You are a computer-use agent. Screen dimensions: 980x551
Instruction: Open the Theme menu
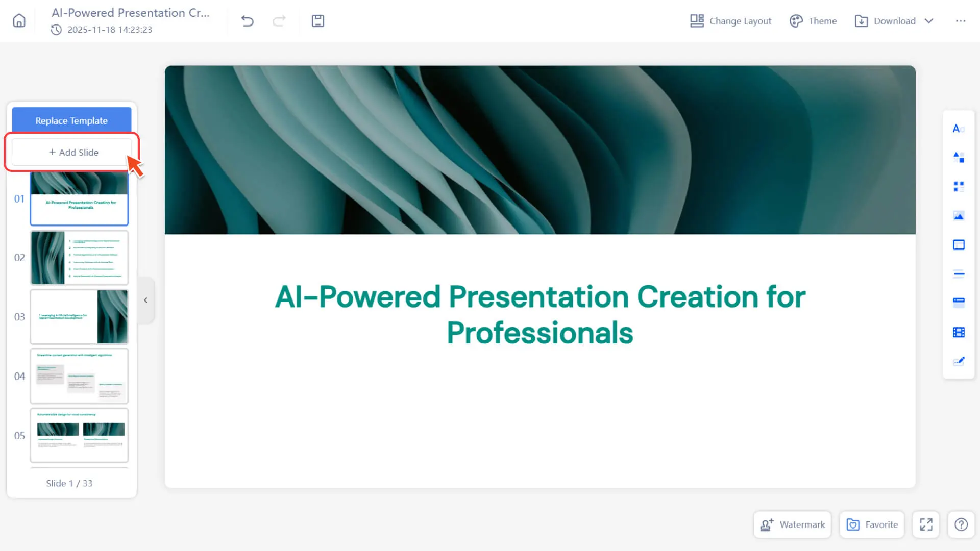pos(813,21)
